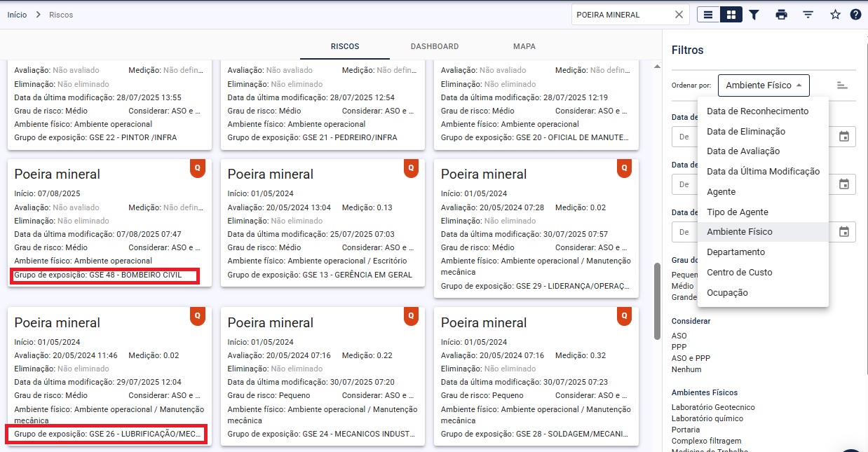Collapse the Ambiente Físico sort dropdown

[x=763, y=85]
